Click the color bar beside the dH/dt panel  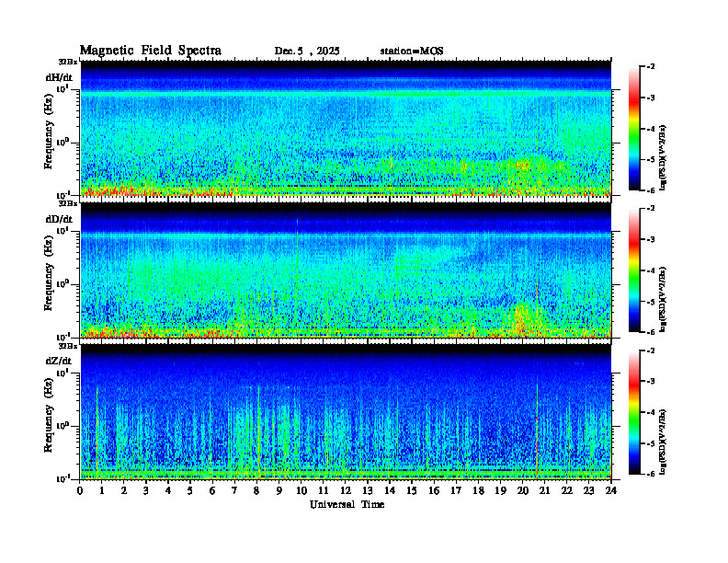click(x=633, y=129)
